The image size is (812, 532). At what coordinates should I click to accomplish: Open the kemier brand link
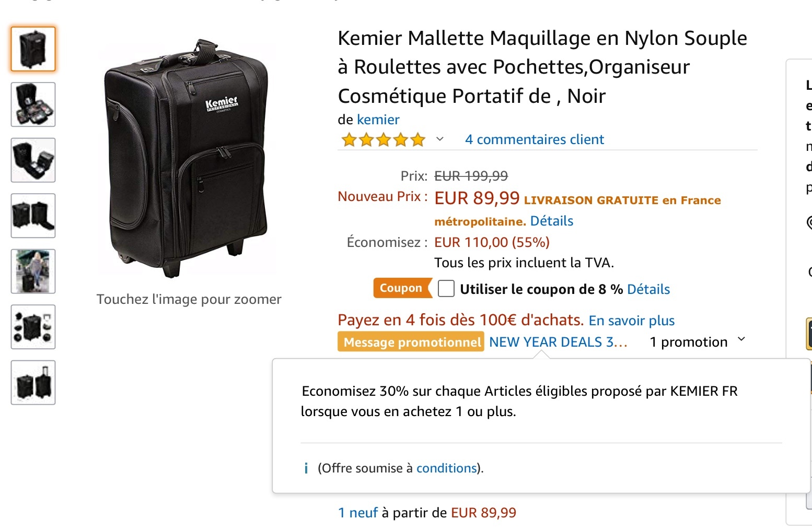[x=378, y=120]
